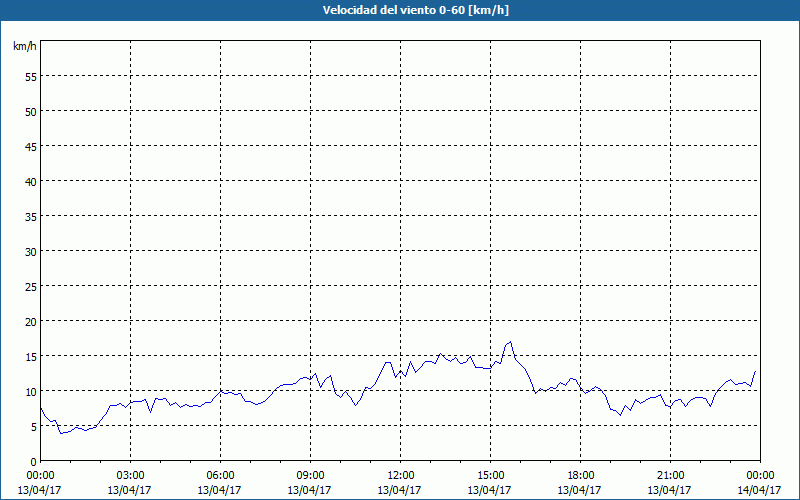Click the y-axis label 50
This screenshot has height=500, width=800.
[x=31, y=112]
